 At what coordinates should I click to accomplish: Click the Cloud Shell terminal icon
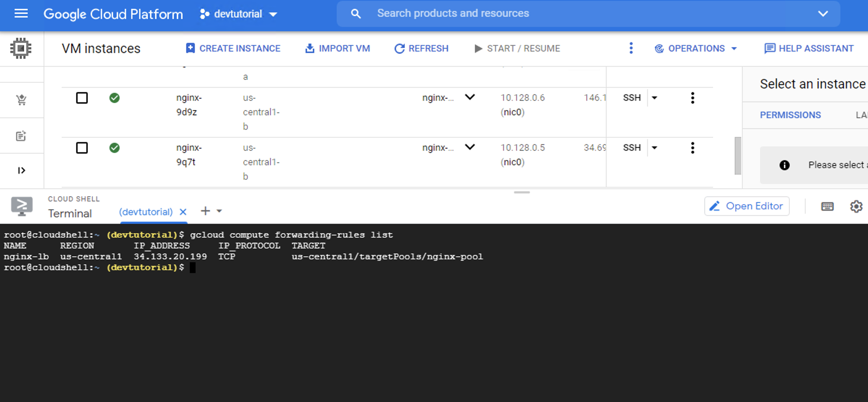click(22, 206)
